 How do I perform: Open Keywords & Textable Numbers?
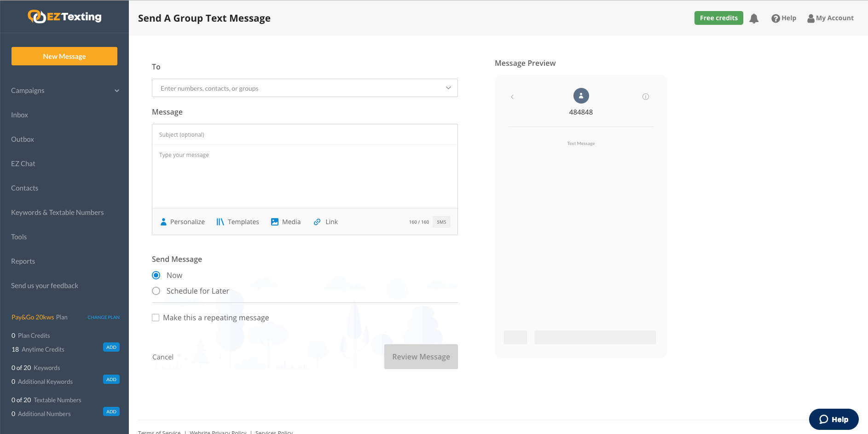pyautogui.click(x=58, y=213)
